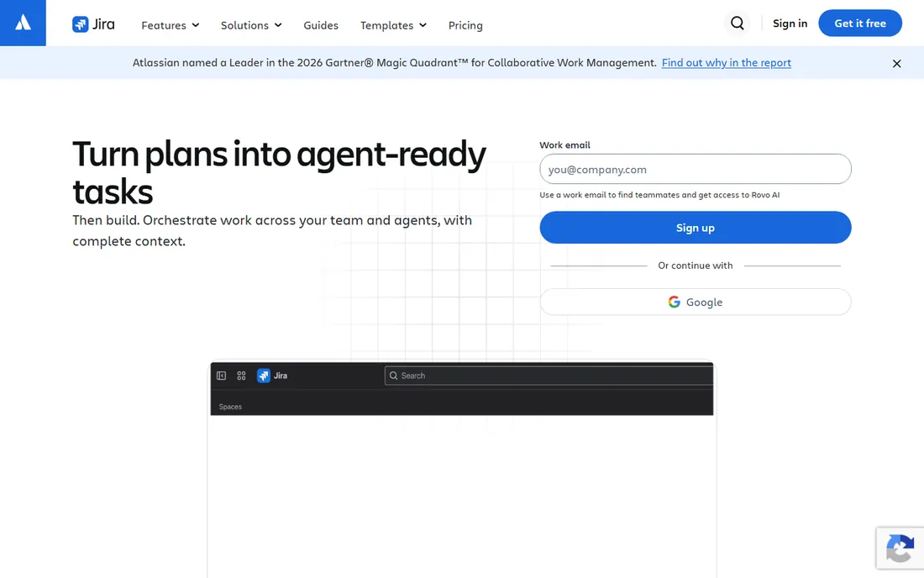Click the Search box in the Jira preview
This screenshot has width=924, height=578.
click(x=549, y=376)
